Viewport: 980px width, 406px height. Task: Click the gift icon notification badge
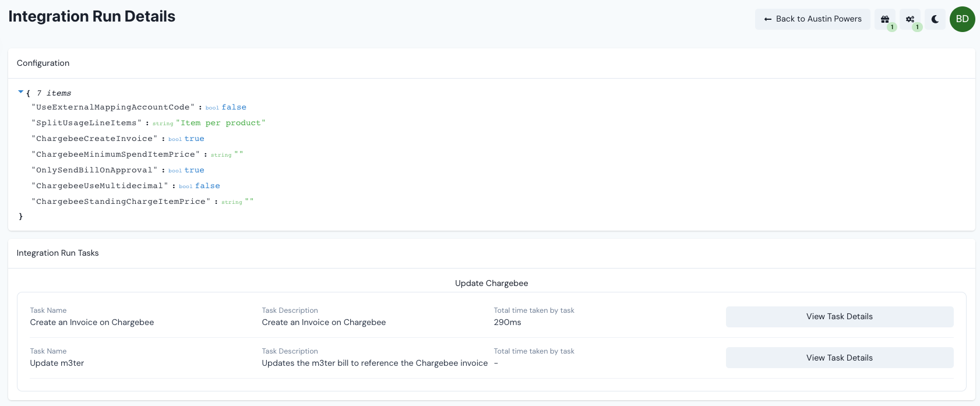(x=891, y=27)
